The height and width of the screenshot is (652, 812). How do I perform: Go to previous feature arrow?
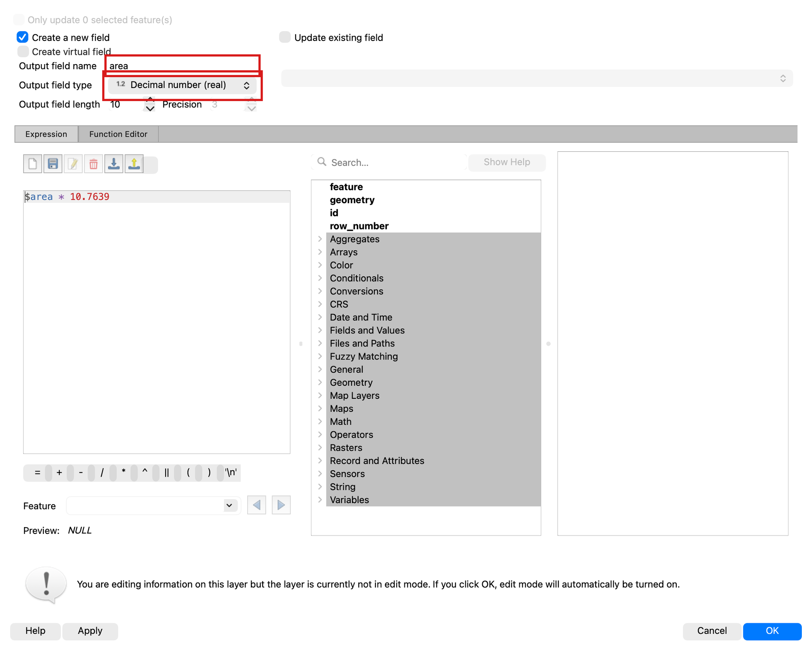[257, 505]
